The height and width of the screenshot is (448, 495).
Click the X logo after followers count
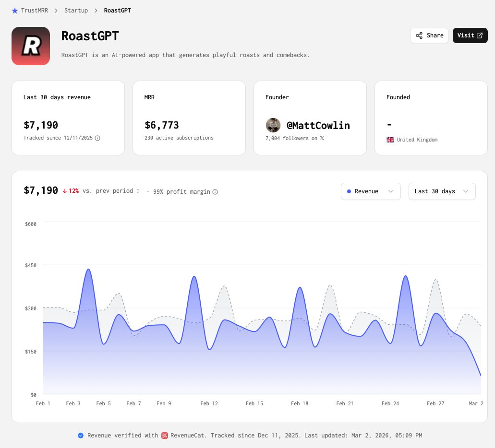pyautogui.click(x=322, y=138)
